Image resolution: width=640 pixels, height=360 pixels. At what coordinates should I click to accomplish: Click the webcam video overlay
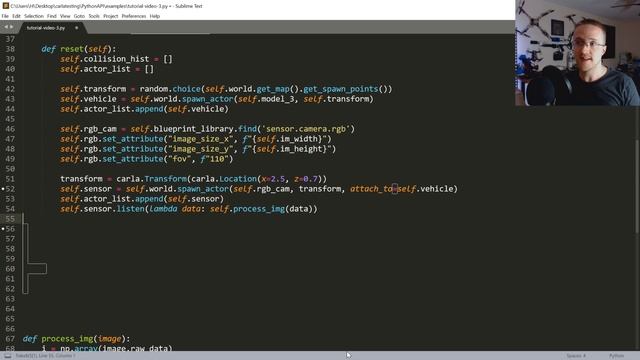click(x=578, y=53)
